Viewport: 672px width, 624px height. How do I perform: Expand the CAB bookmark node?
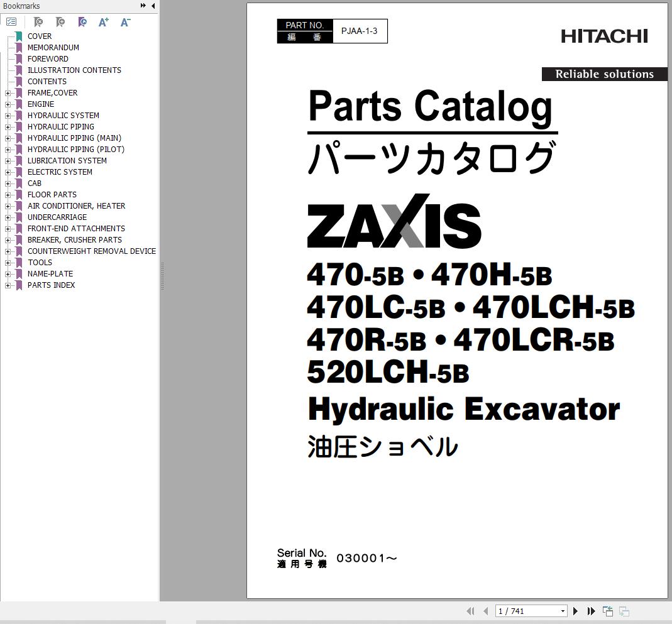click(x=8, y=183)
